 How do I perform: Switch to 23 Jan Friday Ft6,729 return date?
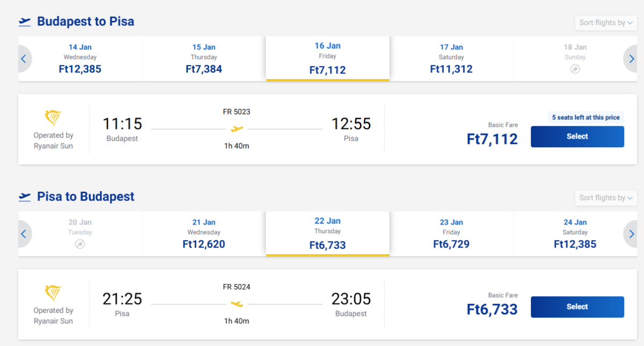tap(451, 234)
